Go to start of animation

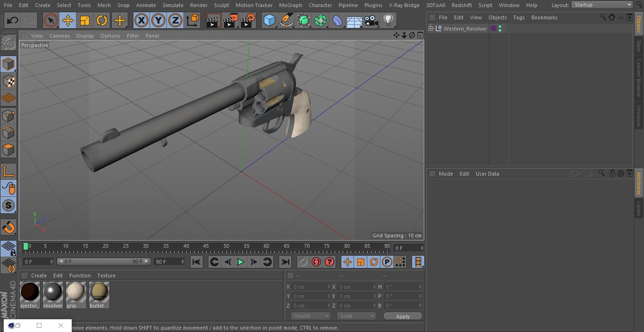click(x=197, y=262)
